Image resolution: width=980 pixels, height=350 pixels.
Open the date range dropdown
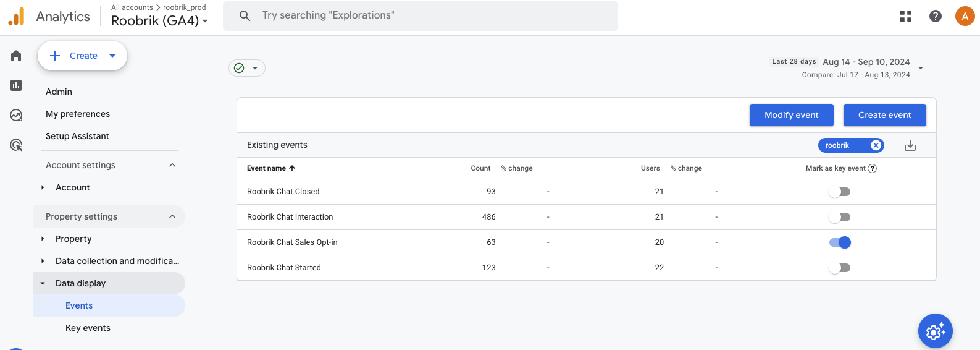coord(921,68)
